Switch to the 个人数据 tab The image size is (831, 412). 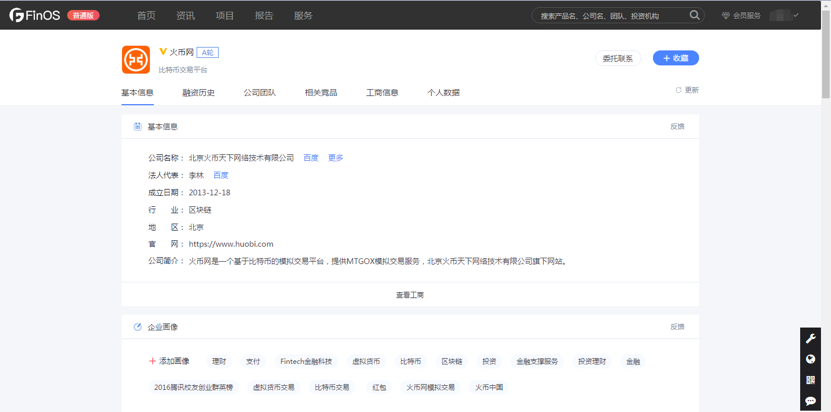(x=444, y=92)
